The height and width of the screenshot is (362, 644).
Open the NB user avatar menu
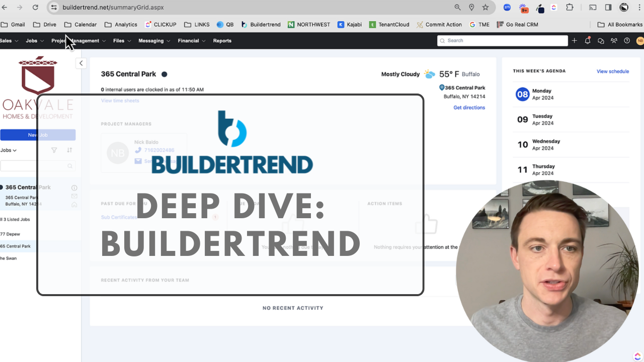coord(640,41)
